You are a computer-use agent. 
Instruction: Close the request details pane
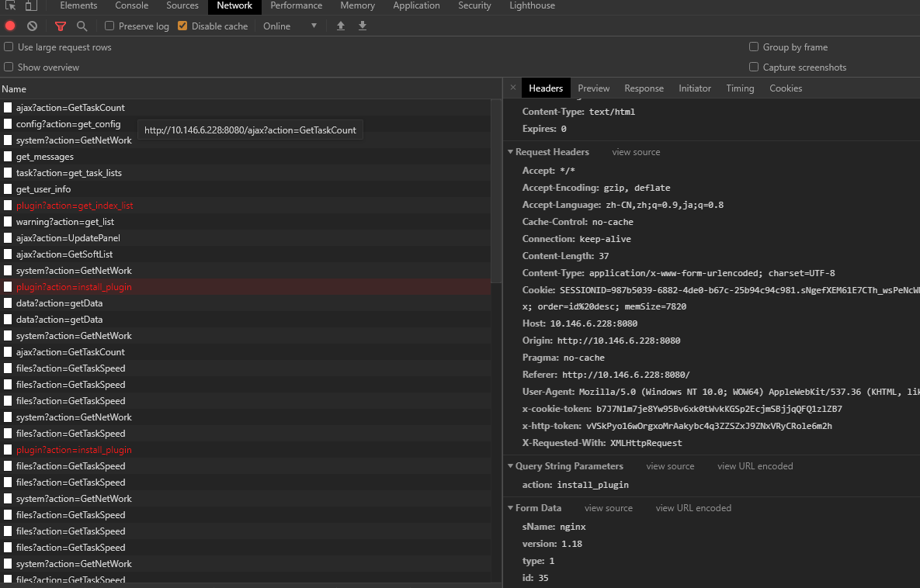pyautogui.click(x=513, y=88)
